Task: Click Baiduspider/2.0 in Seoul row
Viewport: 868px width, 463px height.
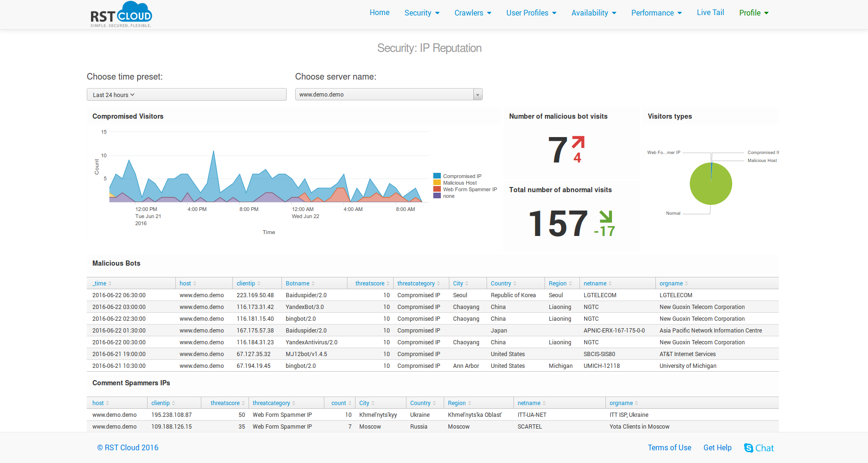Action: click(x=306, y=295)
